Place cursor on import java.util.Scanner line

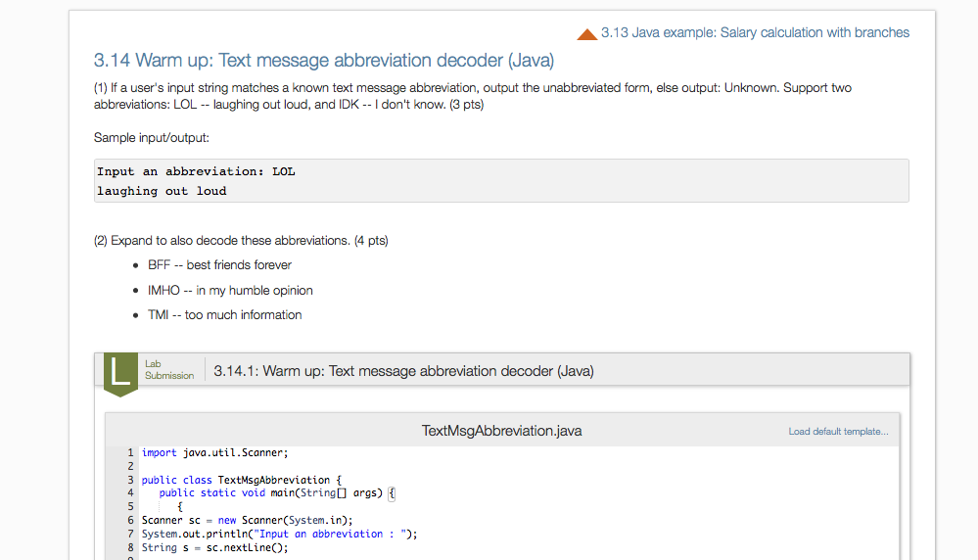click(x=215, y=452)
